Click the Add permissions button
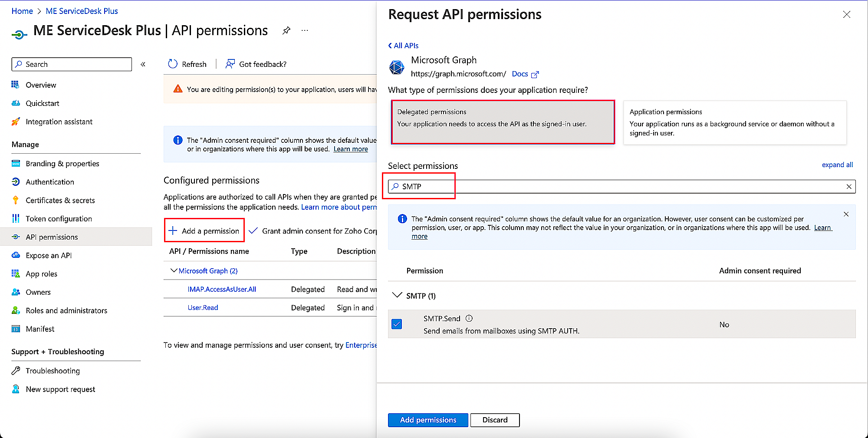The width and height of the screenshot is (868, 438). [427, 420]
